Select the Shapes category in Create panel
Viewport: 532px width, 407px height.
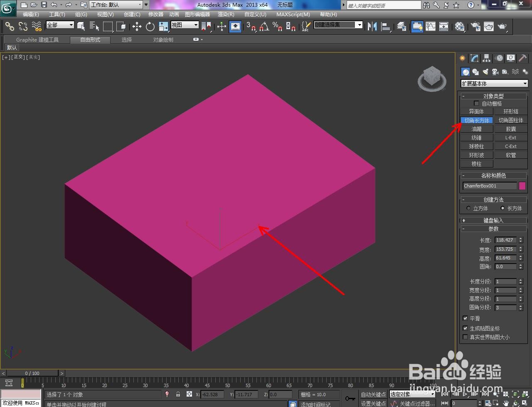click(x=475, y=72)
